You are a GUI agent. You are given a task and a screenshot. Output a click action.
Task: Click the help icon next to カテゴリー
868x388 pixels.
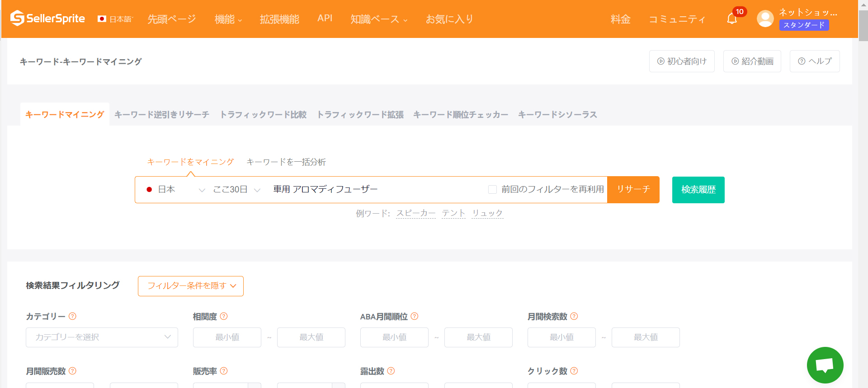(x=72, y=316)
